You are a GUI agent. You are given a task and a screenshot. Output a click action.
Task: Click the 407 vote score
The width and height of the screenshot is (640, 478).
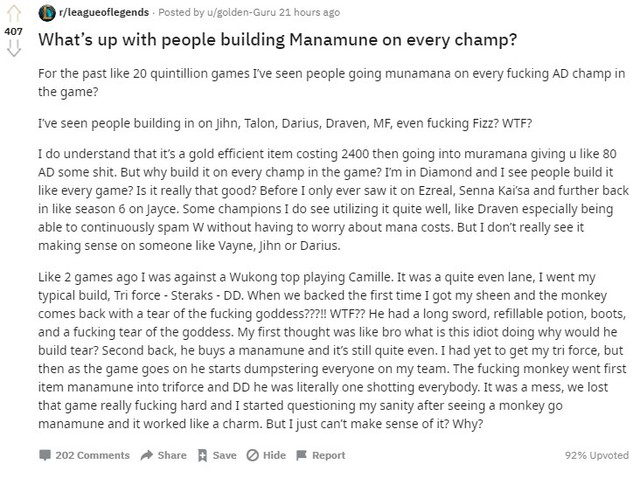[14, 31]
